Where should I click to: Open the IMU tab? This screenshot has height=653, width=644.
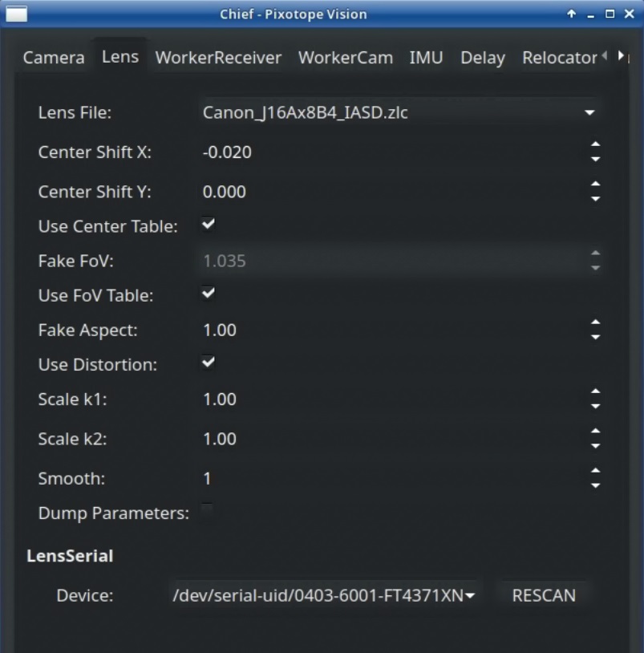coord(426,57)
